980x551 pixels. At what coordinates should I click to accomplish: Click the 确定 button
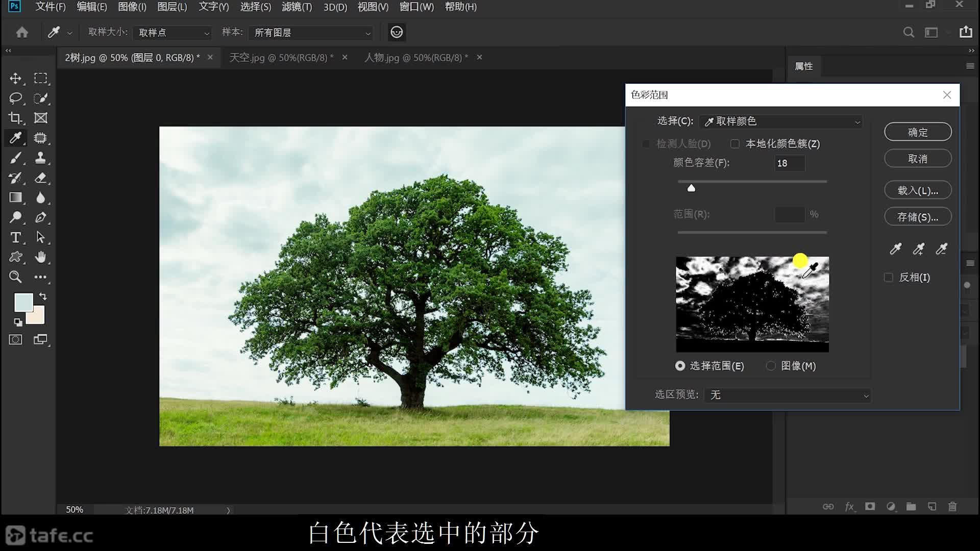pos(918,132)
